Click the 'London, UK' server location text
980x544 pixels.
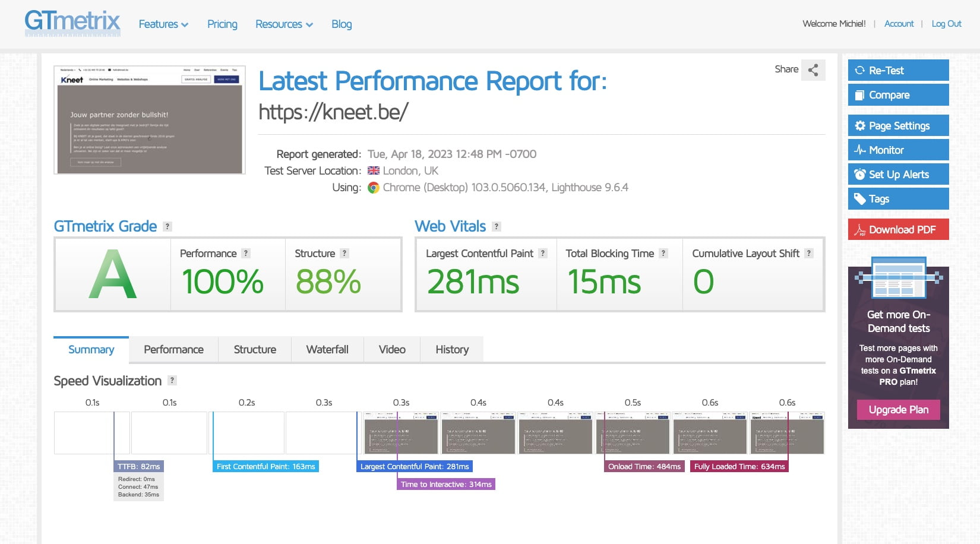410,171
